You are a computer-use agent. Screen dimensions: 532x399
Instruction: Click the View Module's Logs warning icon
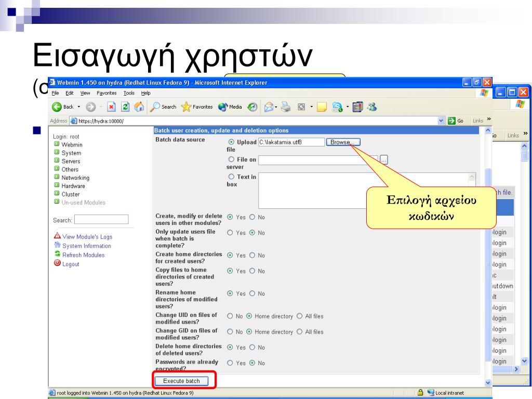(x=57, y=235)
